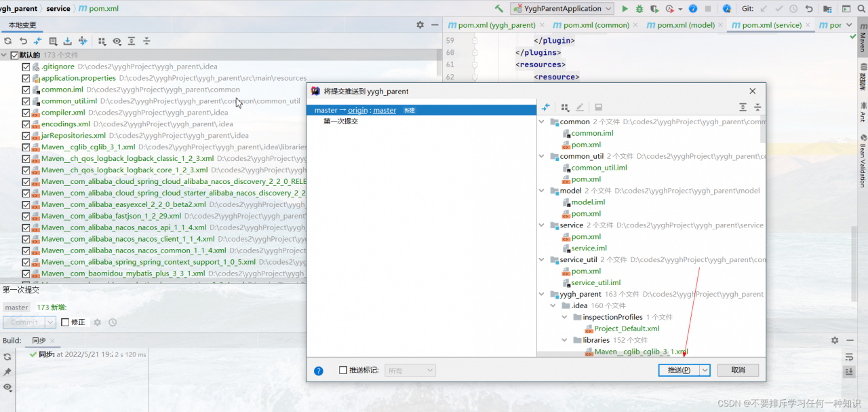868x412 pixels.
Task: Show hidden editor tabs dropdown chevron
Action: coord(849,25)
